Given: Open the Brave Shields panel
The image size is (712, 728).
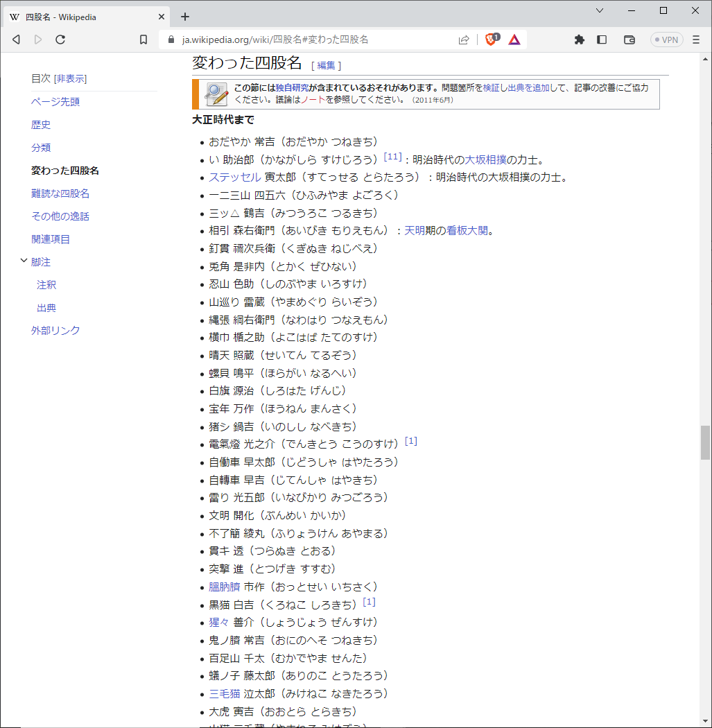Looking at the screenshot, I should tap(491, 40).
